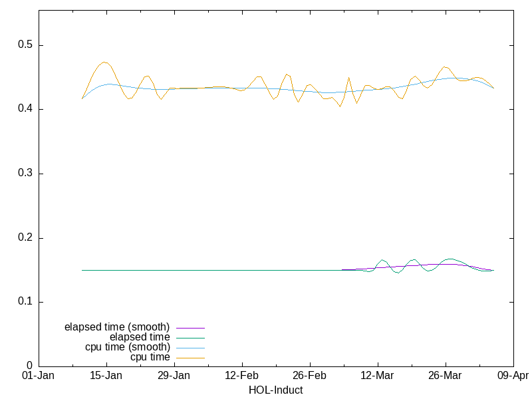Click the 01-Jan x-axis date label

(39, 376)
